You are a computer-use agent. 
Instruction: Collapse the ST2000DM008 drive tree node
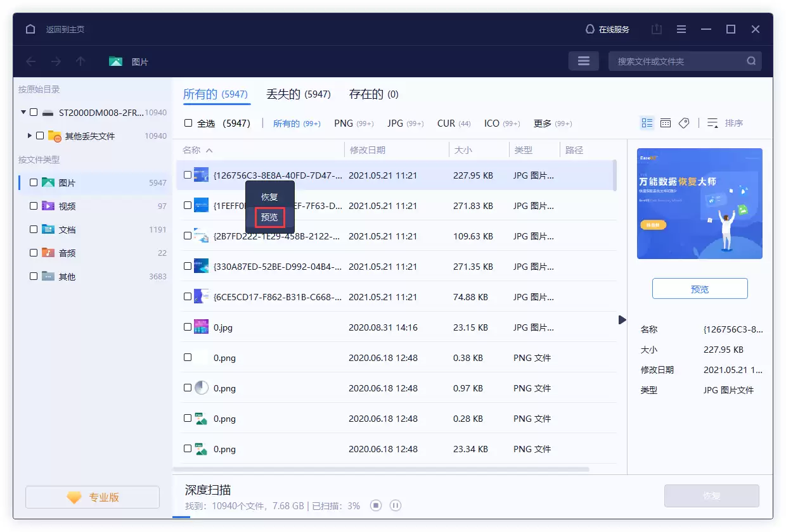pos(23,112)
